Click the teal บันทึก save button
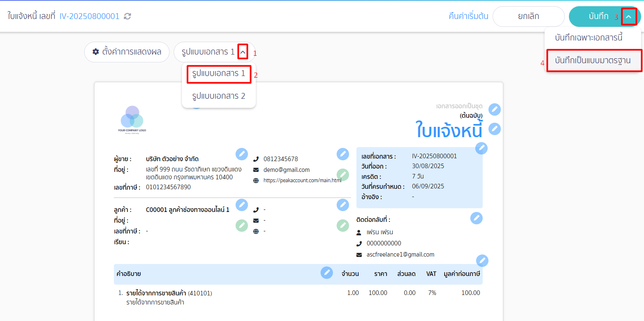The width and height of the screenshot is (644, 321). [x=599, y=17]
